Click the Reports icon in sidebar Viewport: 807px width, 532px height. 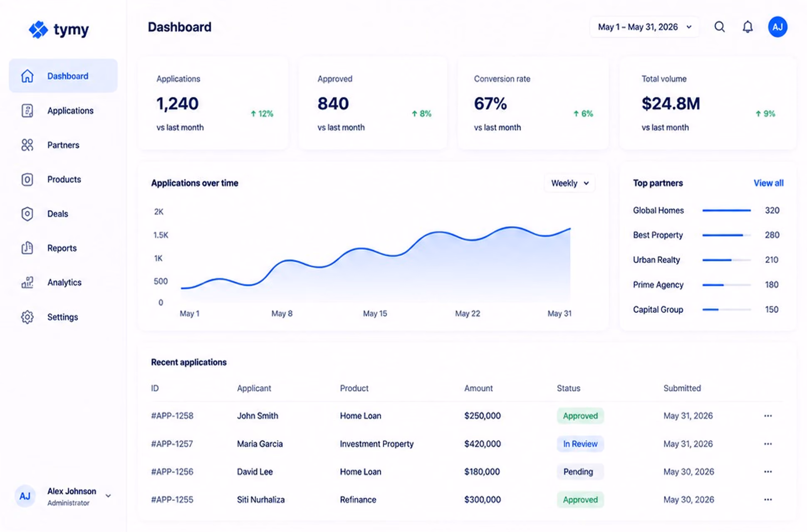[27, 248]
